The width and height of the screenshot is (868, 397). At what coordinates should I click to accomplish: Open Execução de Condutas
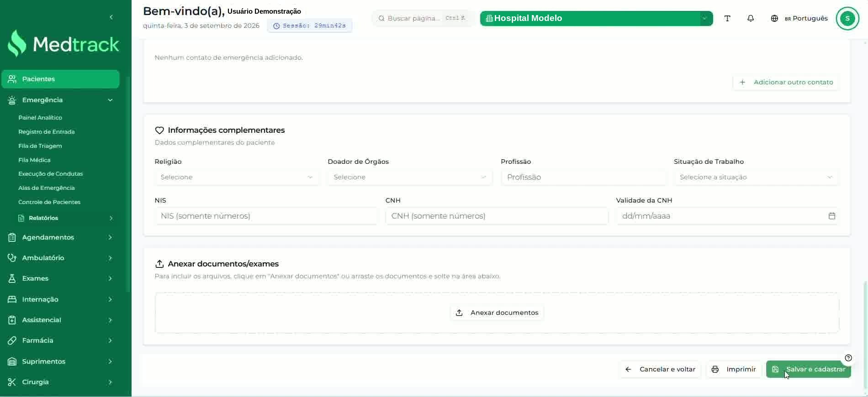pos(51,174)
